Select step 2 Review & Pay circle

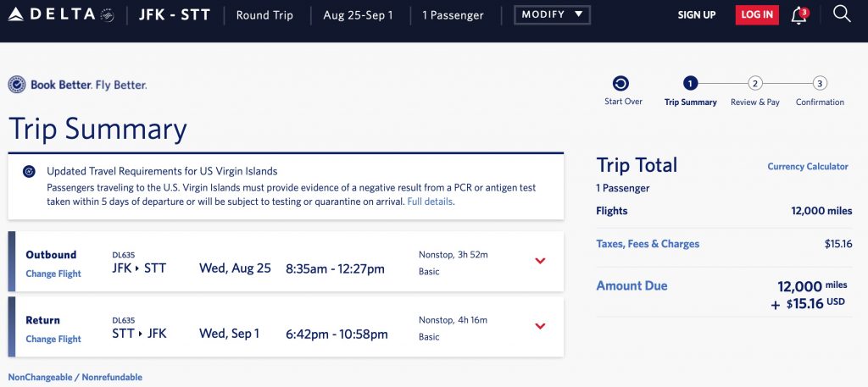[755, 83]
